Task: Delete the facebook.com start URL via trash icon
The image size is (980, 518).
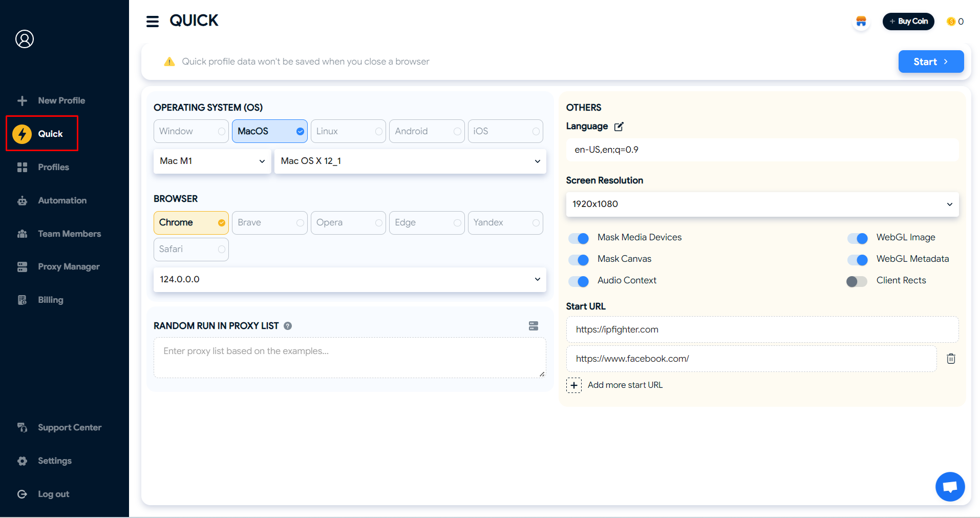Action: (951, 359)
